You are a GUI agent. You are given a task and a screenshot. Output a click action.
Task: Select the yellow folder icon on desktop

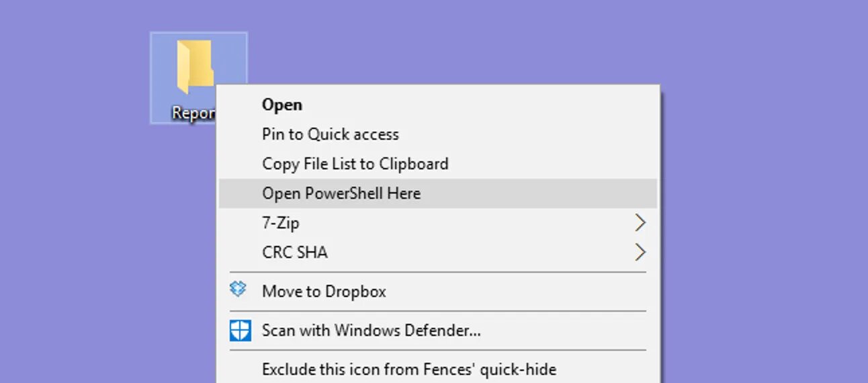pos(195,67)
